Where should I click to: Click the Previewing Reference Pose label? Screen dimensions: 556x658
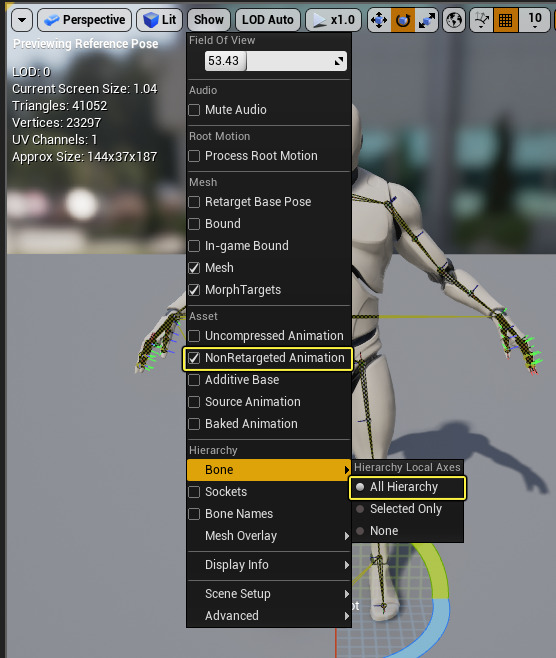(x=86, y=44)
